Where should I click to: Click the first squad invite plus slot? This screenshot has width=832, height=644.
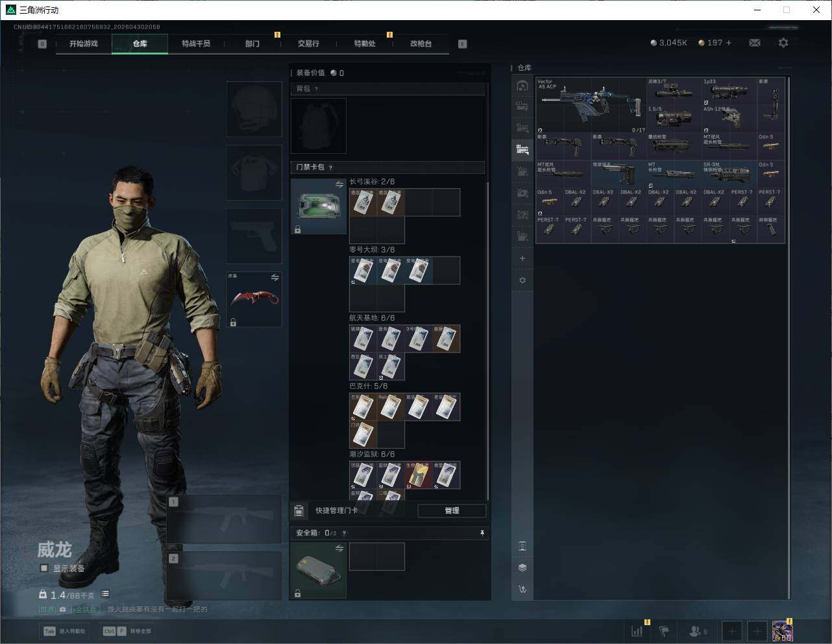pos(732,631)
